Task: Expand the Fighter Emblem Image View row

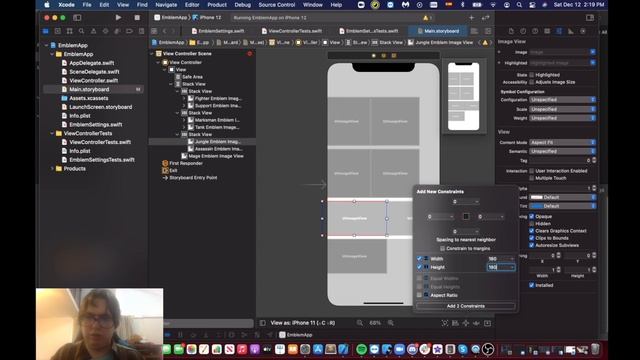Action: point(184,98)
